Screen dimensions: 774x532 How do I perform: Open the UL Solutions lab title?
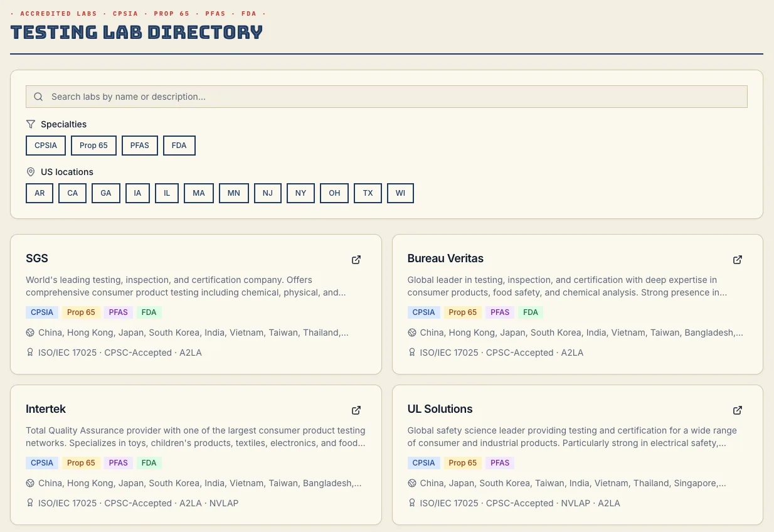(x=440, y=409)
